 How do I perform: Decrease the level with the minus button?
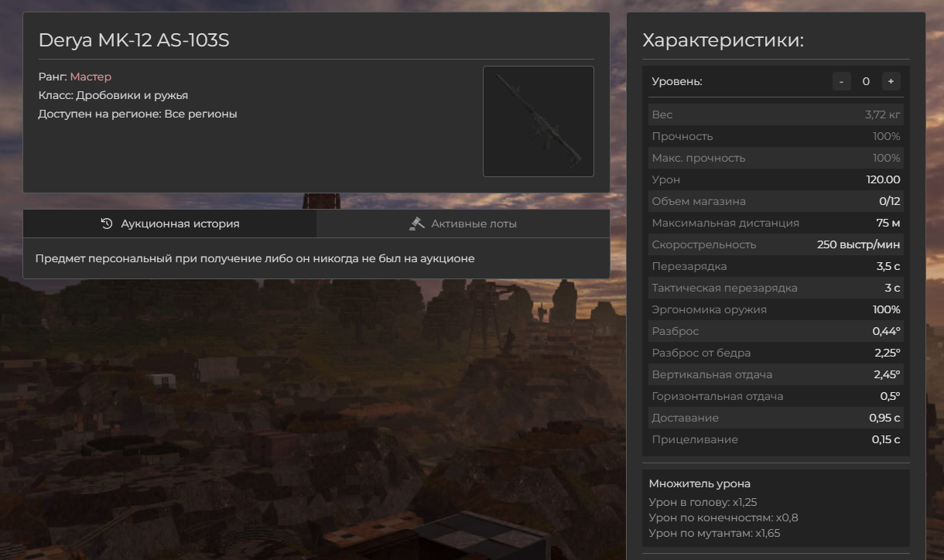click(x=841, y=81)
